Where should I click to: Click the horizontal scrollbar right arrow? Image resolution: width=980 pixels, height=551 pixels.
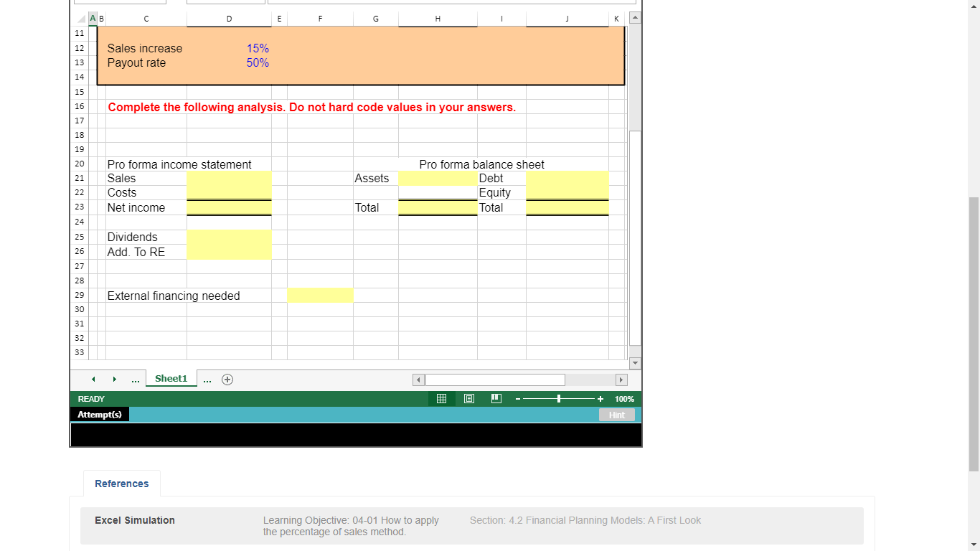[x=621, y=380]
